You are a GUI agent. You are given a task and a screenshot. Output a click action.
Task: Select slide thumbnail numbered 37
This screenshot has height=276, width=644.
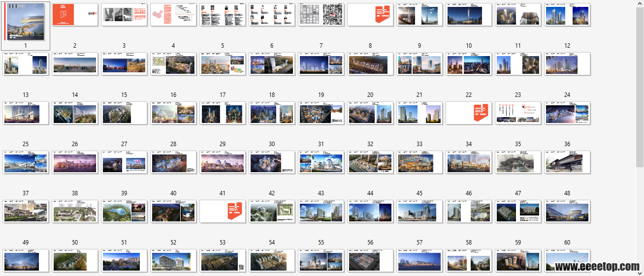pos(26,162)
